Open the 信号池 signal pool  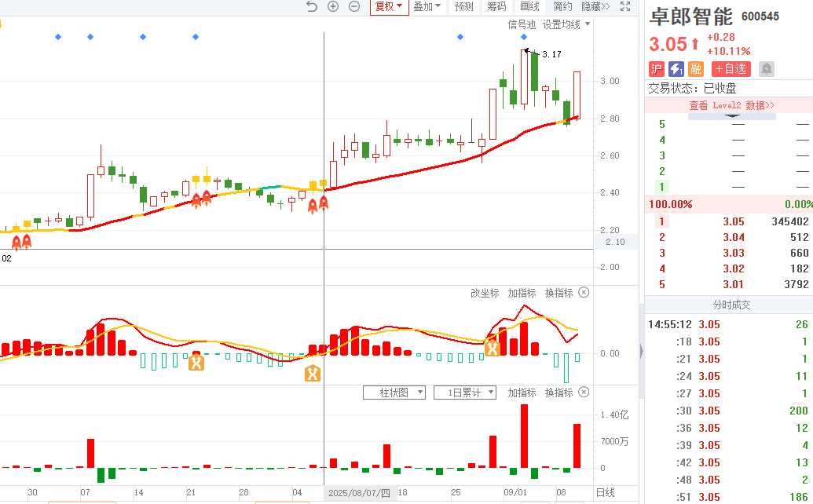[522, 24]
